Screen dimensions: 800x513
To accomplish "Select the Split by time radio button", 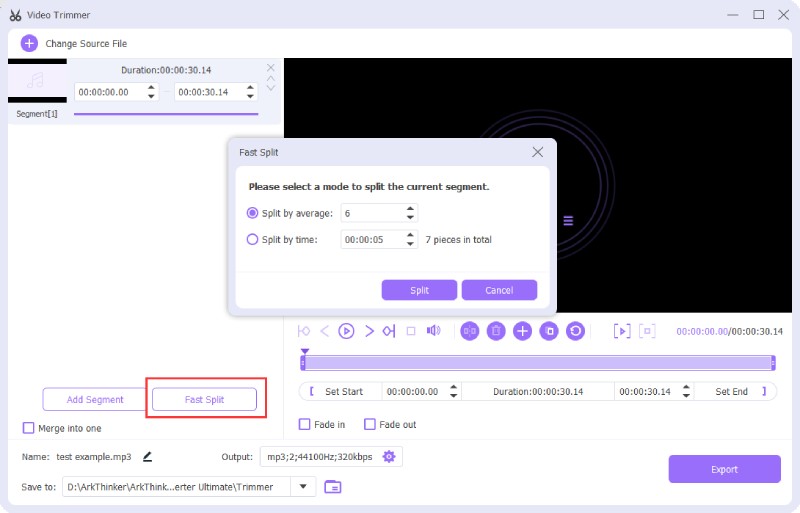I will pyautogui.click(x=252, y=239).
